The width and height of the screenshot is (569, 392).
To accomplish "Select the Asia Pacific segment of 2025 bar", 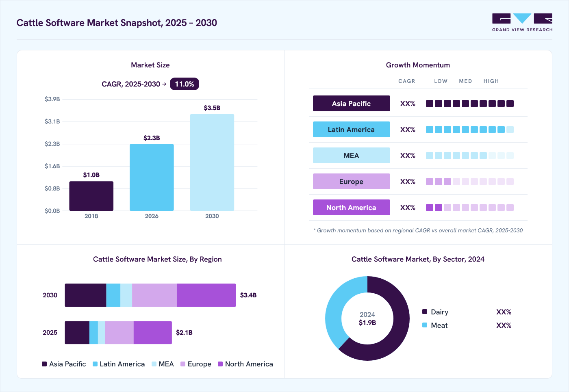I will click(x=77, y=333).
